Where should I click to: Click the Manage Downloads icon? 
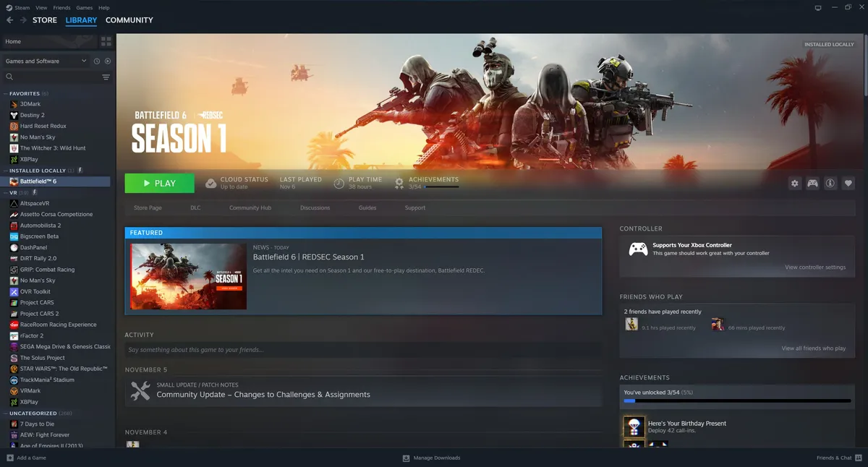coord(406,458)
